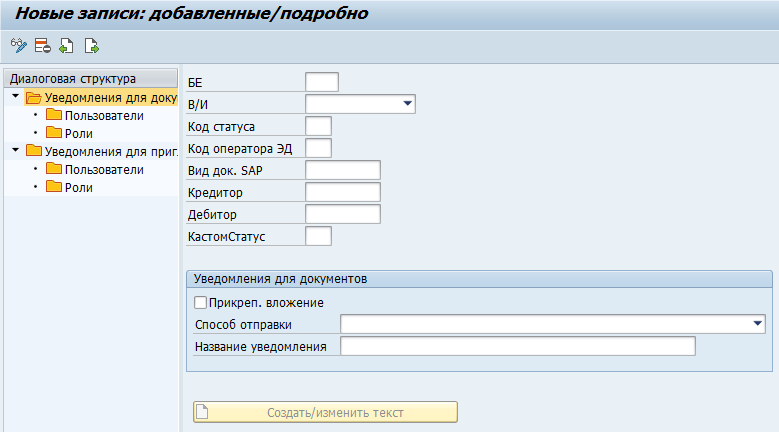
Task: Collapse the Уведомления для доку tree node
Action: tap(15, 97)
